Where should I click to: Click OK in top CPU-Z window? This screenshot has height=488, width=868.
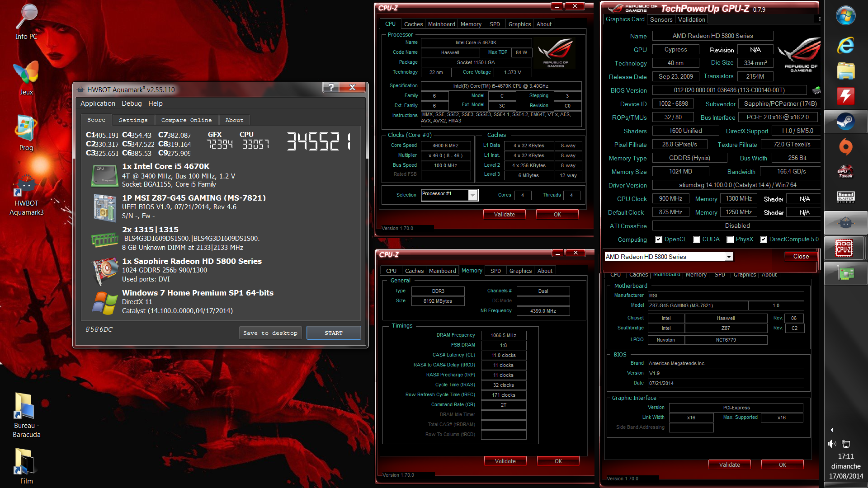(557, 215)
